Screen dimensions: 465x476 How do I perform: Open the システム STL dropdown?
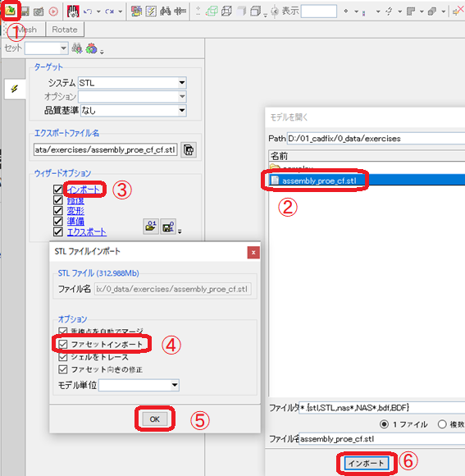pyautogui.click(x=132, y=83)
